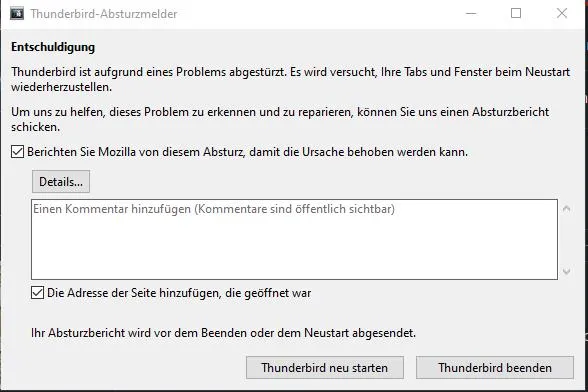Screen dimensions: 588x392
Task: Click the 'Die Adresse der Seite hinzufügen' label text
Action: pyautogui.click(x=179, y=293)
